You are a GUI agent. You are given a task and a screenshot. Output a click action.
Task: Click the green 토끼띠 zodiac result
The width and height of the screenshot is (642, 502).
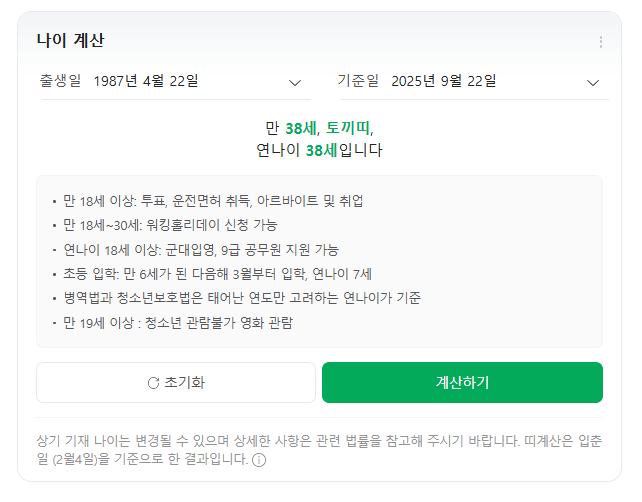[347, 128]
